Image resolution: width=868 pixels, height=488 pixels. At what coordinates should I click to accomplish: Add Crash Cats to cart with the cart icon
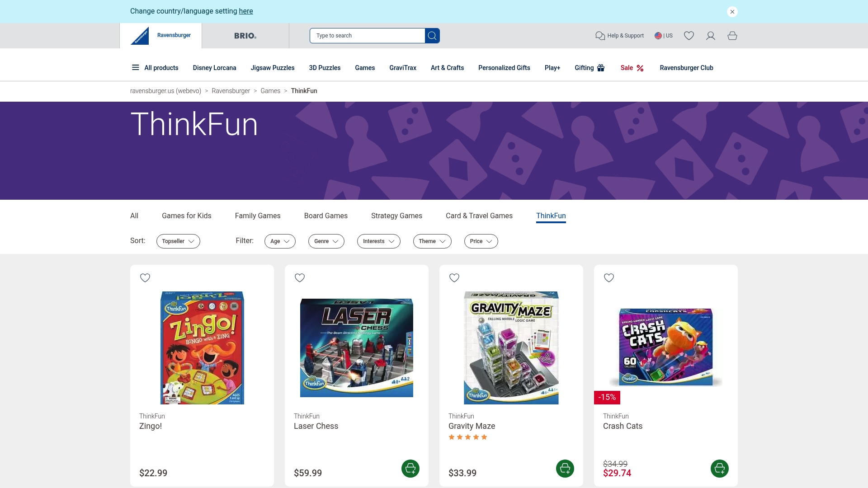(x=719, y=469)
